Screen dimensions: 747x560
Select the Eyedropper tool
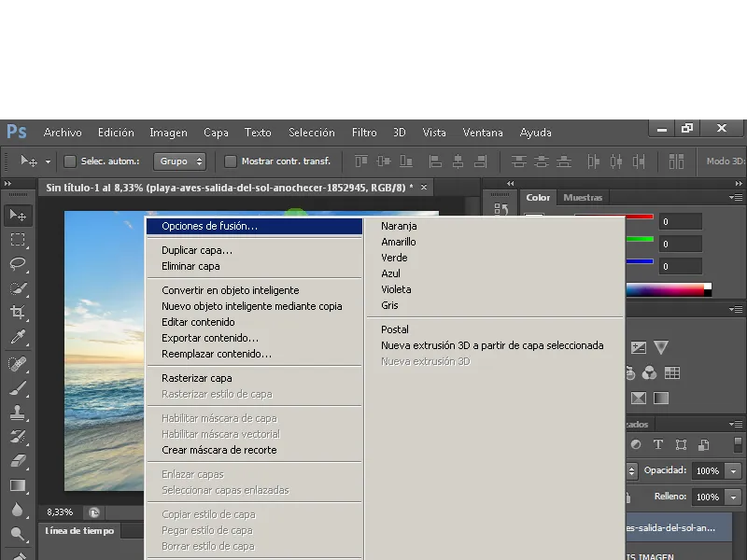coord(18,337)
